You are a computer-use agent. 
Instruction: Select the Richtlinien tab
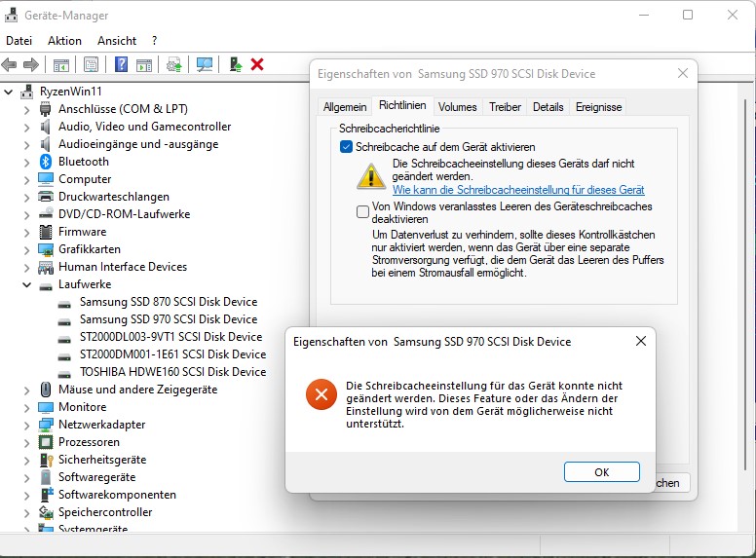[402, 105]
